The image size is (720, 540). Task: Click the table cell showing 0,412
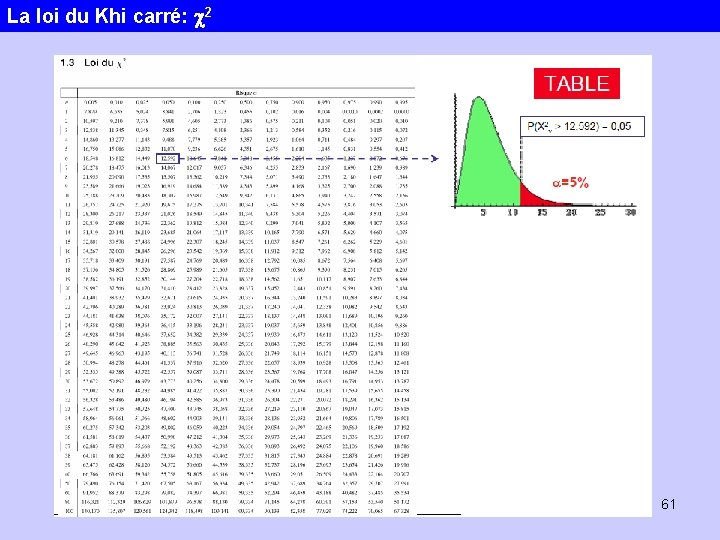coord(401,149)
